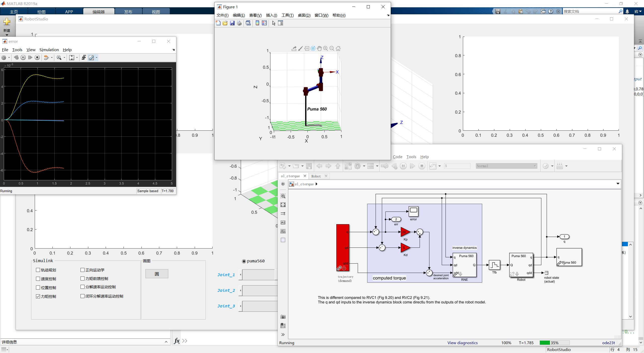Insert colorbar in Figure 1
The height and width of the screenshot is (353, 644).
(257, 23)
